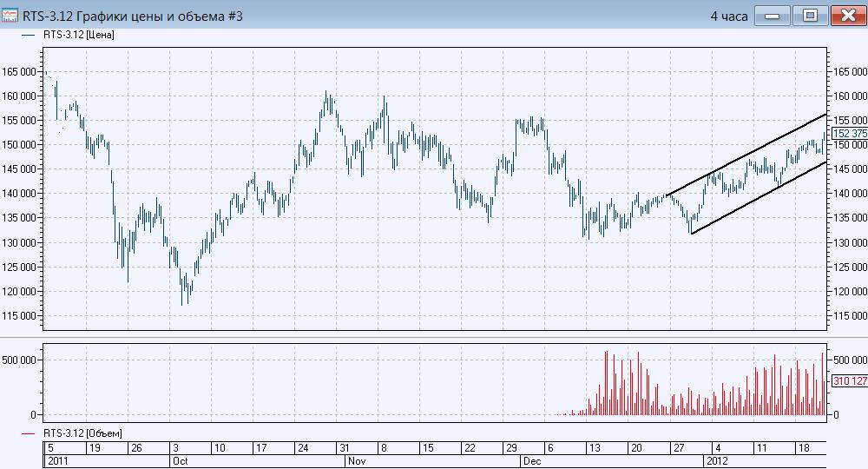Screen dimensions: 868x469
Task: Close the RTS-3.12 chart window
Action: (x=848, y=16)
